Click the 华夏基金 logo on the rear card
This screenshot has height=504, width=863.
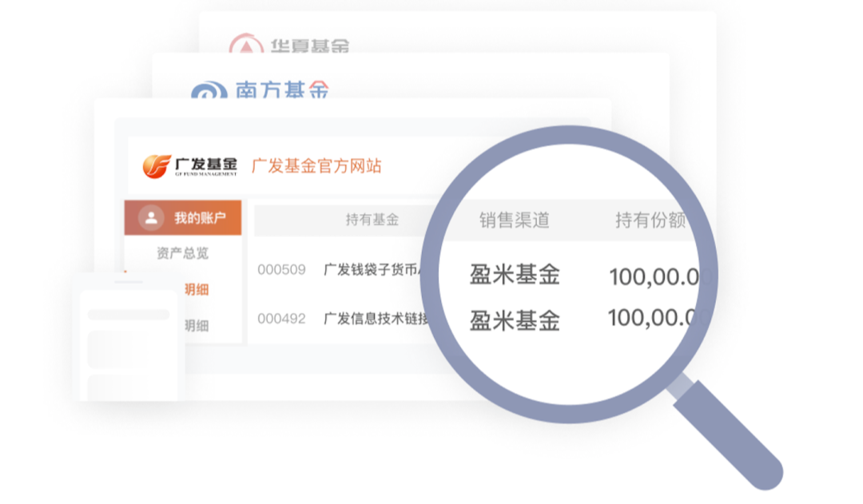[x=246, y=44]
